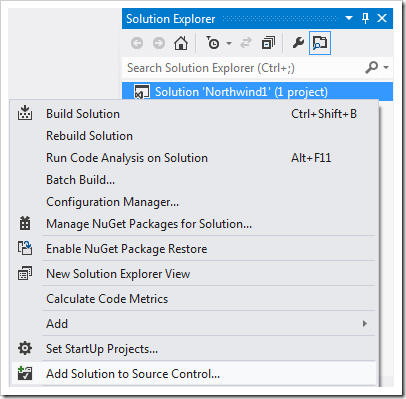Screen dimensions: 406x399
Task: Toggle the Preview Selected Items button
Action: [320, 43]
